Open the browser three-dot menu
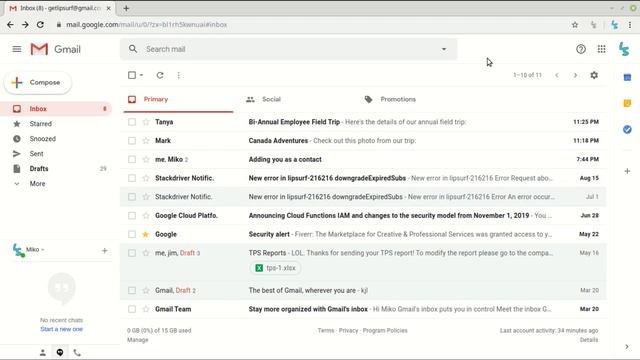640x360 pixels. [630, 25]
